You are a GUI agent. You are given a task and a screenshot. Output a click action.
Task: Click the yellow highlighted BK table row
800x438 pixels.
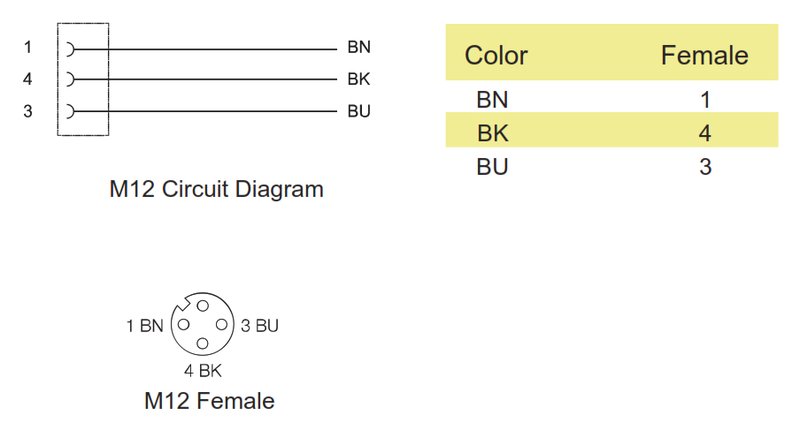tap(611, 133)
